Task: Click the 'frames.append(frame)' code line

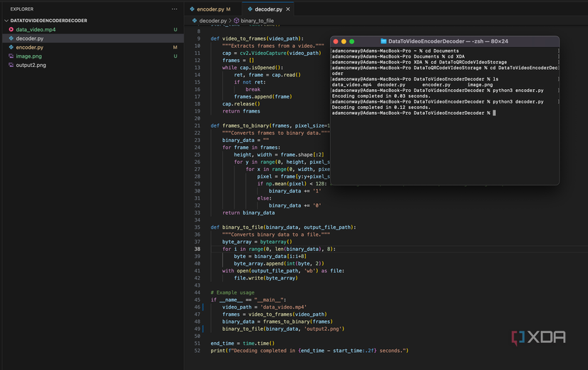Action: (263, 96)
